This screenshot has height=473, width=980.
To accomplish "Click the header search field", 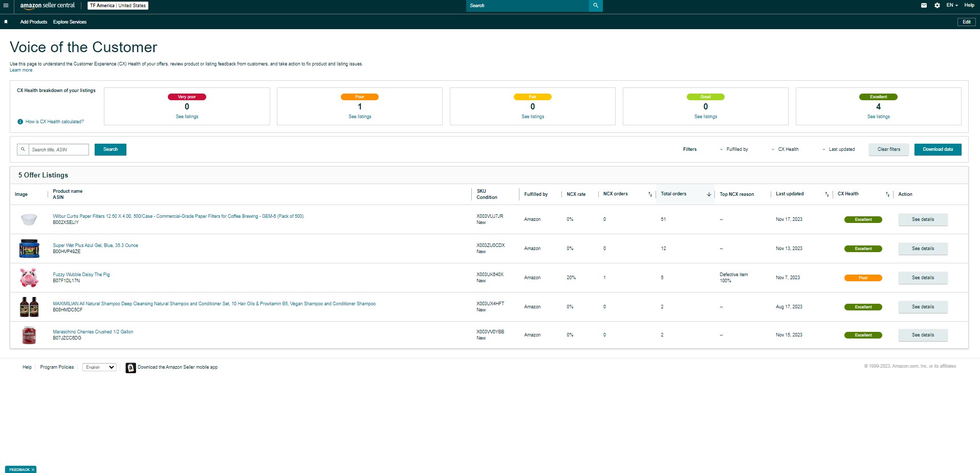I will (x=528, y=6).
